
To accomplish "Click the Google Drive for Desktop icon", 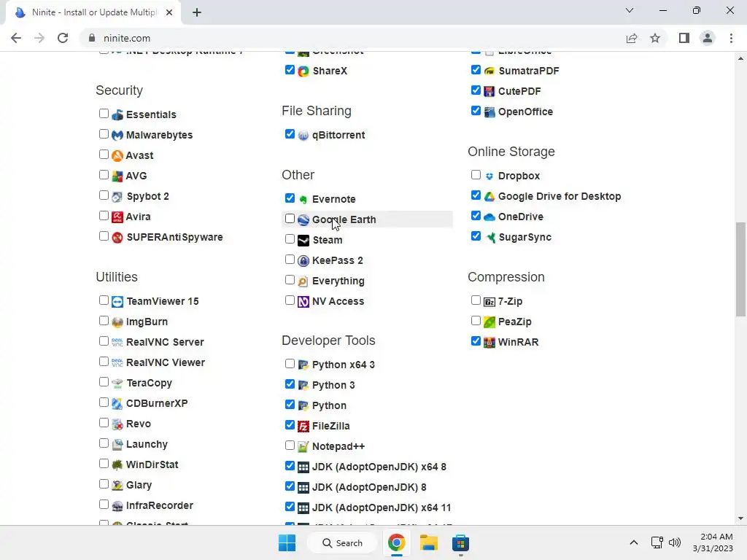I will pyautogui.click(x=489, y=197).
